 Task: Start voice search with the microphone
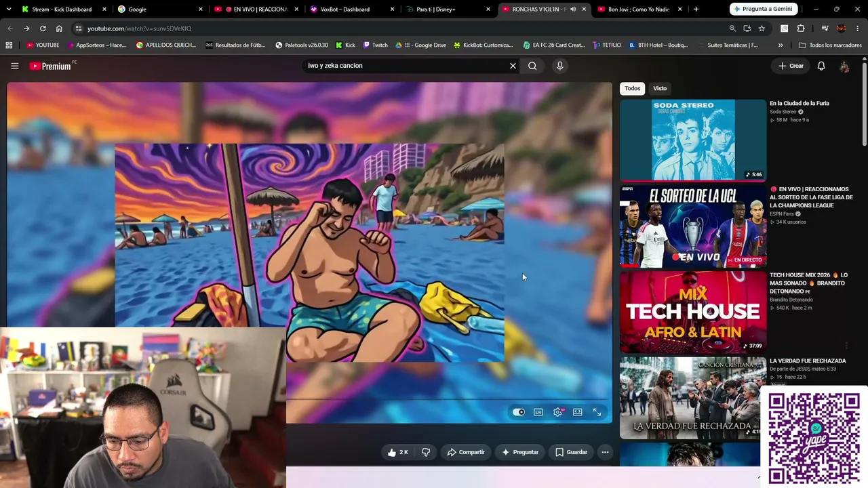(x=559, y=66)
